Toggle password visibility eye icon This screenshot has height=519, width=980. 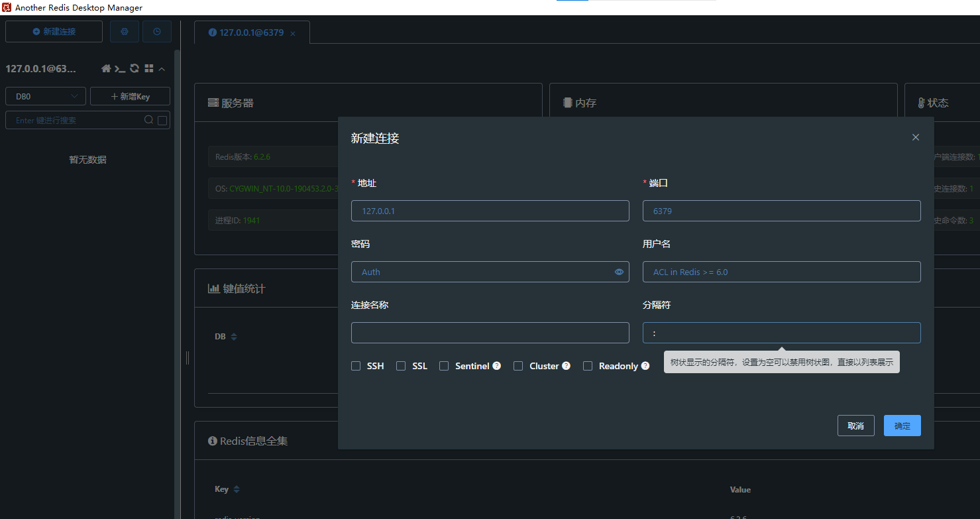(x=619, y=272)
